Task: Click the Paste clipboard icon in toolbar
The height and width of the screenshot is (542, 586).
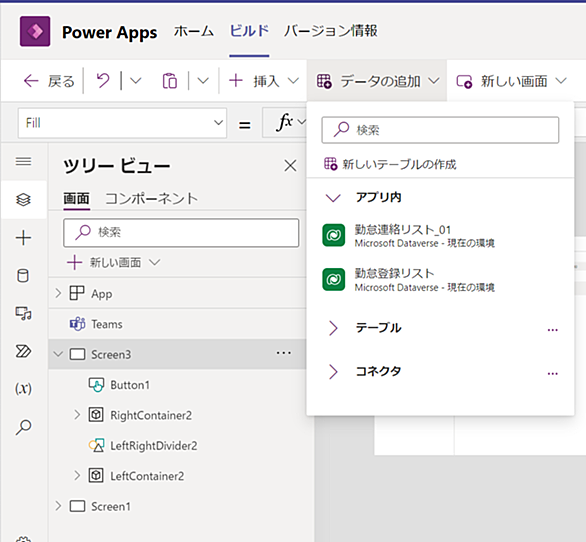Action: coord(170,81)
